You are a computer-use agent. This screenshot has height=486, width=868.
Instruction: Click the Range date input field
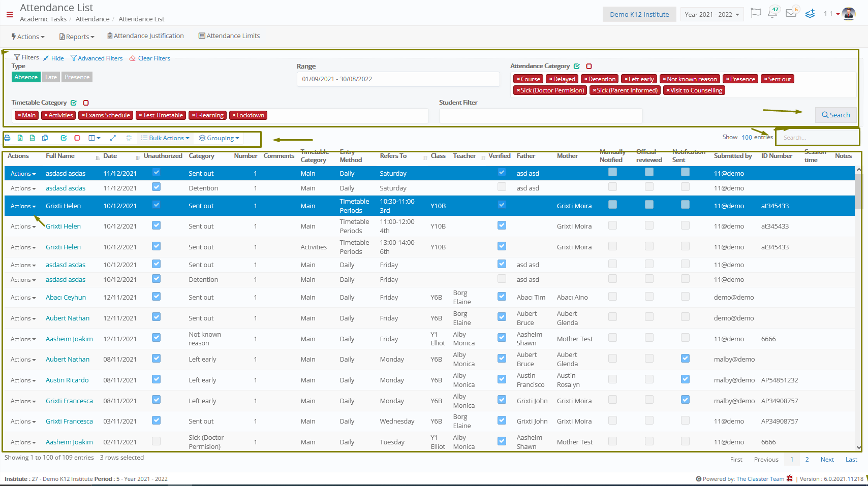pos(398,79)
